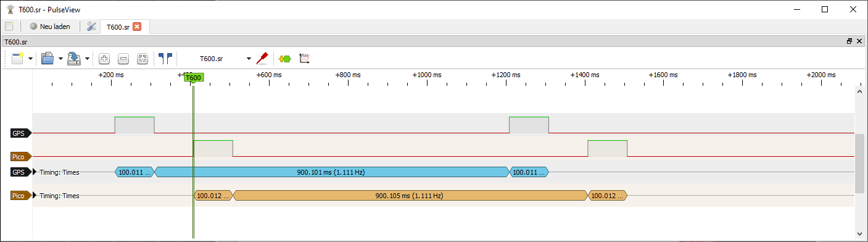Zoom in with the plus icon
868x242 pixels.
[104, 59]
